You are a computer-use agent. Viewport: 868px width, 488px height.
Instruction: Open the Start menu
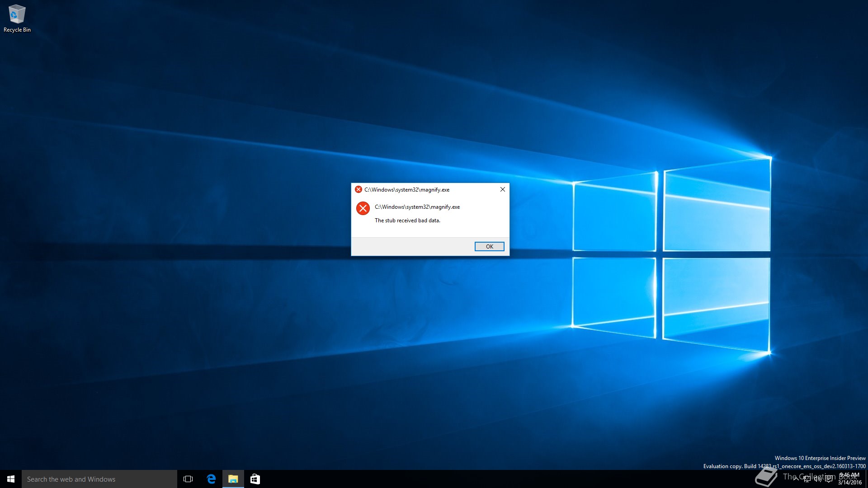[11, 479]
